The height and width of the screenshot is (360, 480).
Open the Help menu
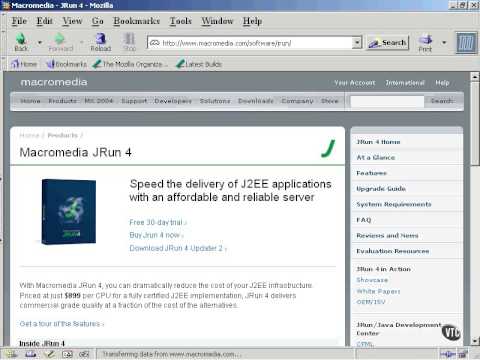[252, 21]
